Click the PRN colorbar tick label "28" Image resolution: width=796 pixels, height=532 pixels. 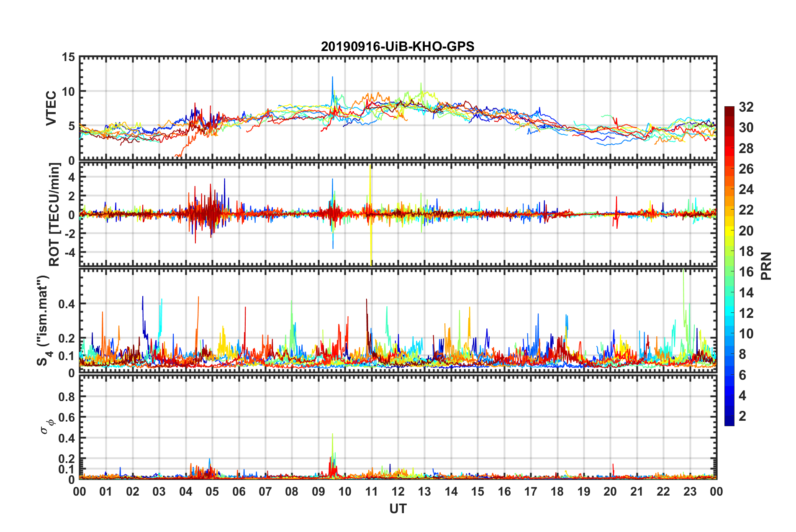(746, 148)
